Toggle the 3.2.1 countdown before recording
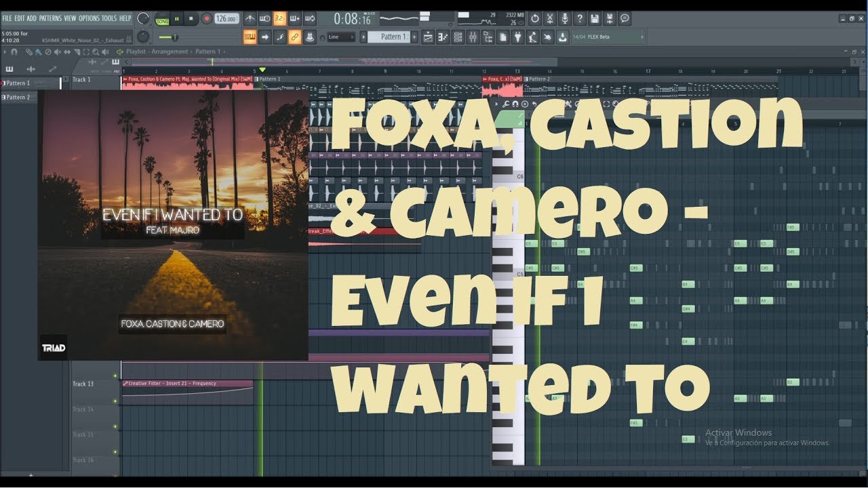 [279, 19]
